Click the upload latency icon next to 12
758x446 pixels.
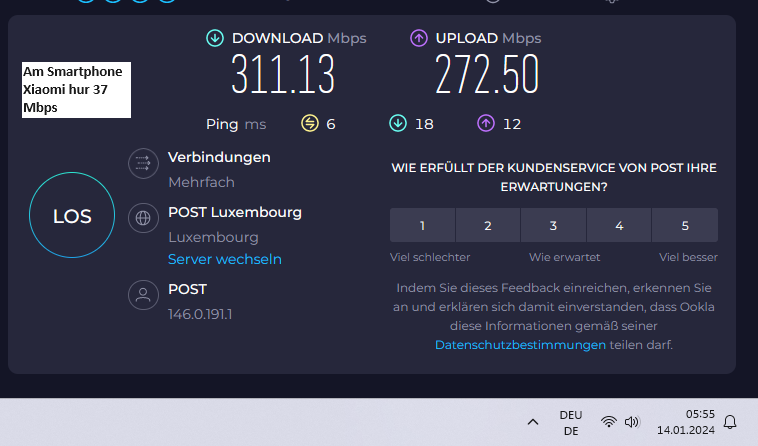(x=486, y=124)
